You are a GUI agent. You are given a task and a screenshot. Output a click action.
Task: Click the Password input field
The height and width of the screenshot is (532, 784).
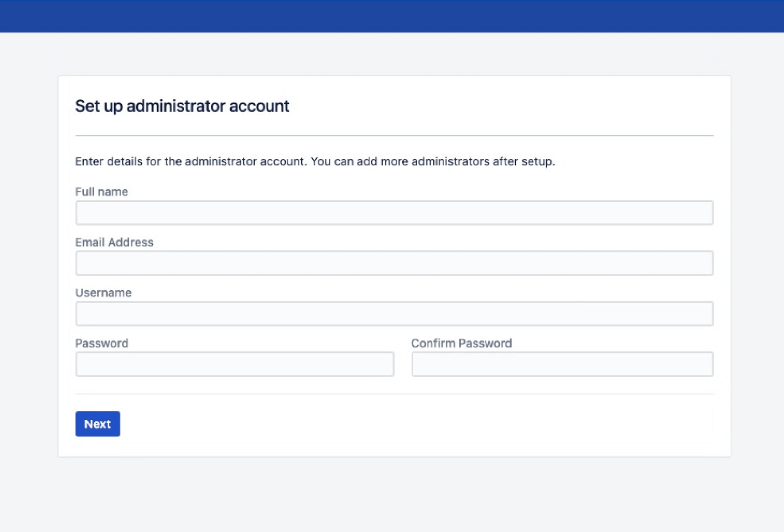[235, 364]
